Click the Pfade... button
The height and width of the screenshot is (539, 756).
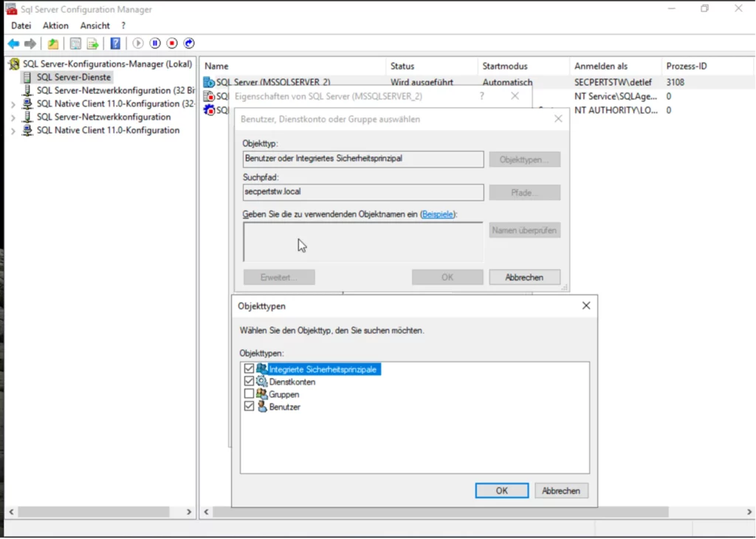coord(524,193)
